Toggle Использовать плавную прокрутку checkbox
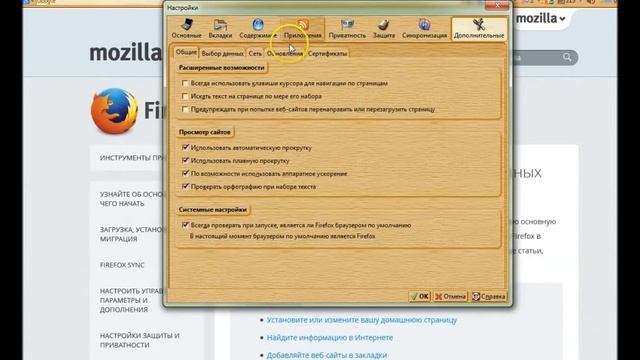The width and height of the screenshot is (640, 360). 185,160
